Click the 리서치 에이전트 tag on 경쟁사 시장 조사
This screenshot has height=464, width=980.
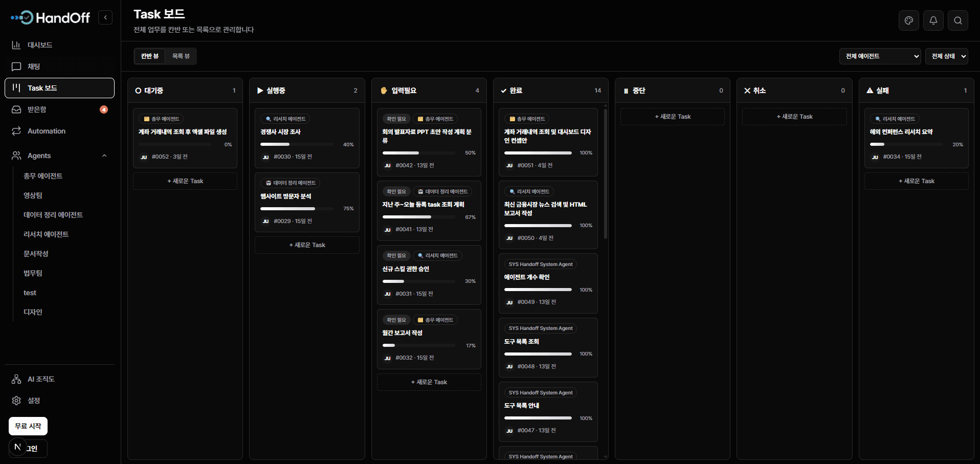click(x=285, y=119)
